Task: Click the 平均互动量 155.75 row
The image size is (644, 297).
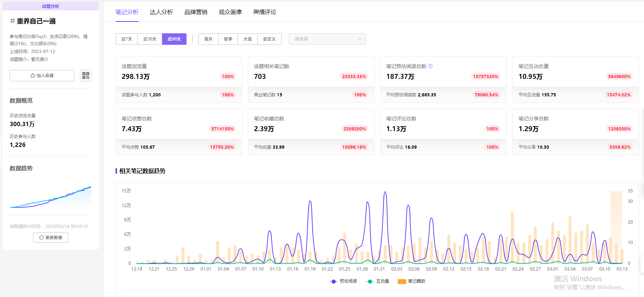Action: point(575,95)
